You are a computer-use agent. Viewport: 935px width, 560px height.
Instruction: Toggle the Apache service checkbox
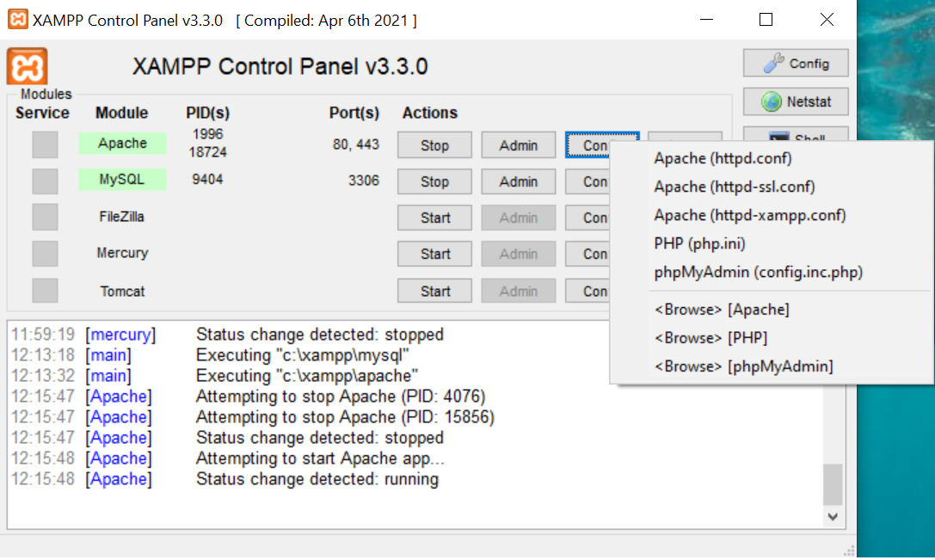(45, 145)
